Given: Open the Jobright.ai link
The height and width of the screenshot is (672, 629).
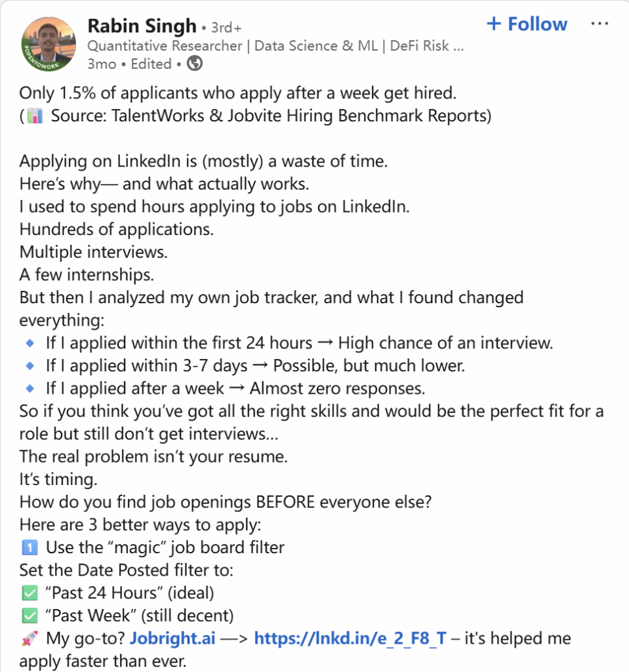Looking at the screenshot, I should point(172,638).
